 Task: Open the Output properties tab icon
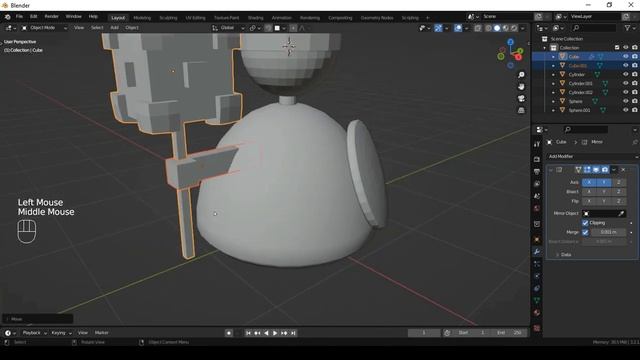tap(537, 172)
